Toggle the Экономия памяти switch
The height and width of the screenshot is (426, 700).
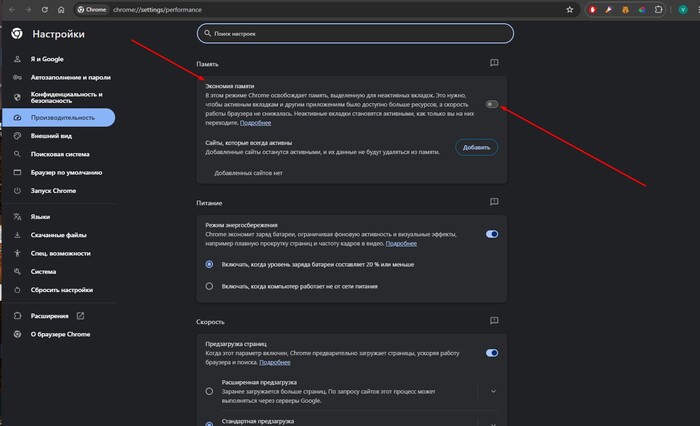point(492,104)
